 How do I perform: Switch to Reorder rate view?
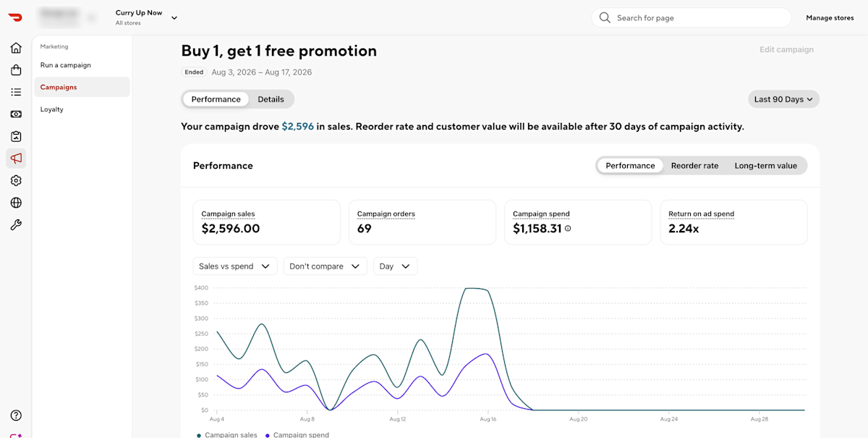(694, 166)
